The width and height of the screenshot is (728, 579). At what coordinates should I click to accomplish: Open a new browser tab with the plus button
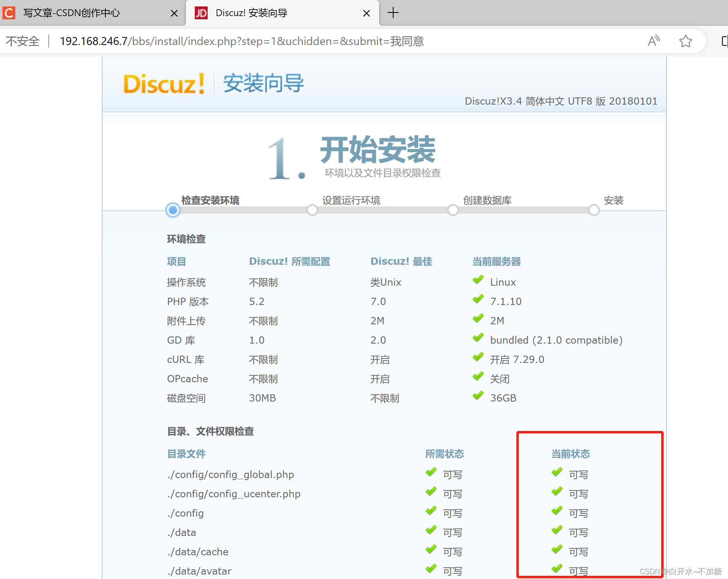(x=393, y=13)
